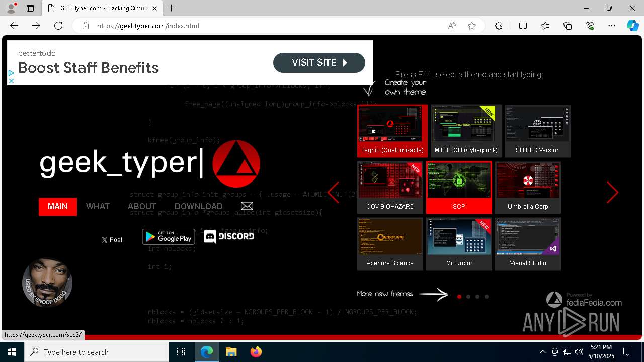The width and height of the screenshot is (644, 362).
Task: Open the tab actions menu icon
Action: point(30,8)
